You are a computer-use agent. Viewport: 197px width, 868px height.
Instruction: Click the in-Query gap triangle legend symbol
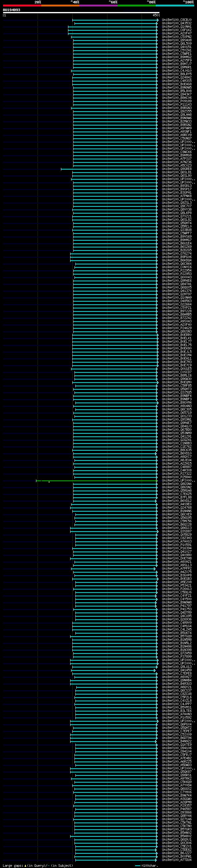(25, 865)
